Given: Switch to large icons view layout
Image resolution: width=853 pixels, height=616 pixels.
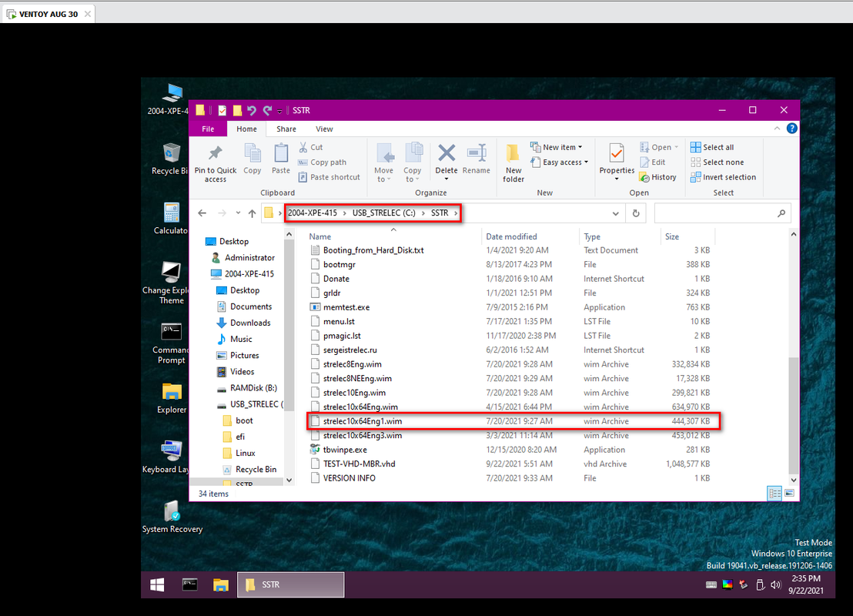Looking at the screenshot, I should click(x=789, y=493).
